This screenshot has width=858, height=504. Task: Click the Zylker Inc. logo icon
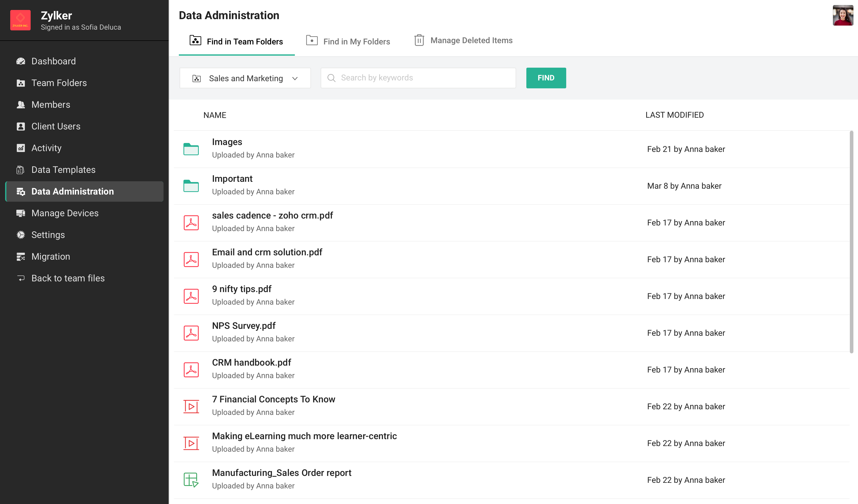click(x=20, y=20)
